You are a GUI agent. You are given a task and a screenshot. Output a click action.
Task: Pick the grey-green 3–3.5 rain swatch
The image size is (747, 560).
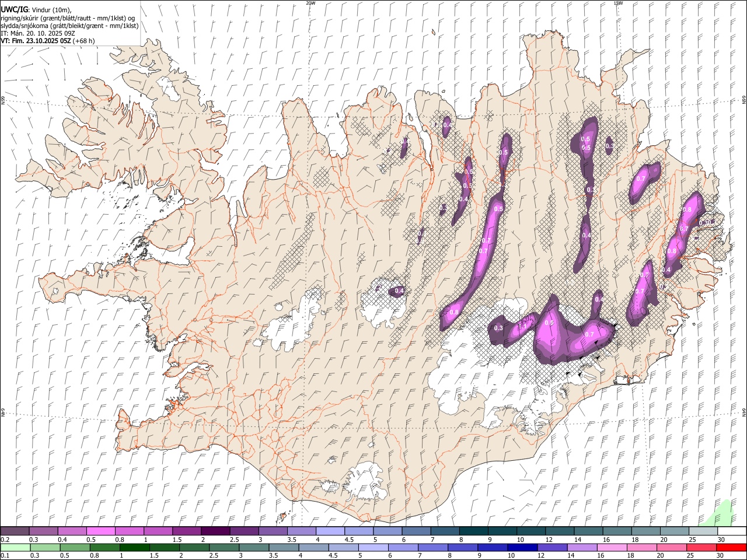click(x=253, y=547)
